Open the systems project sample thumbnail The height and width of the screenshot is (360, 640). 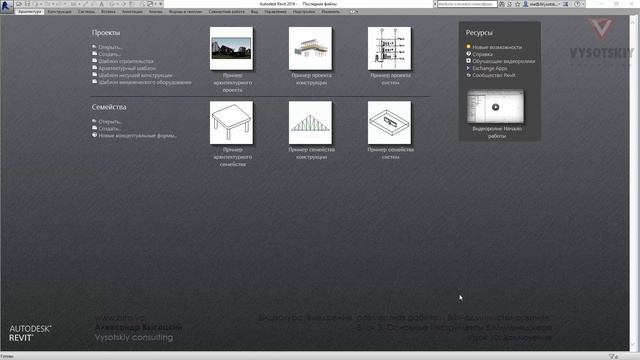(x=389, y=49)
